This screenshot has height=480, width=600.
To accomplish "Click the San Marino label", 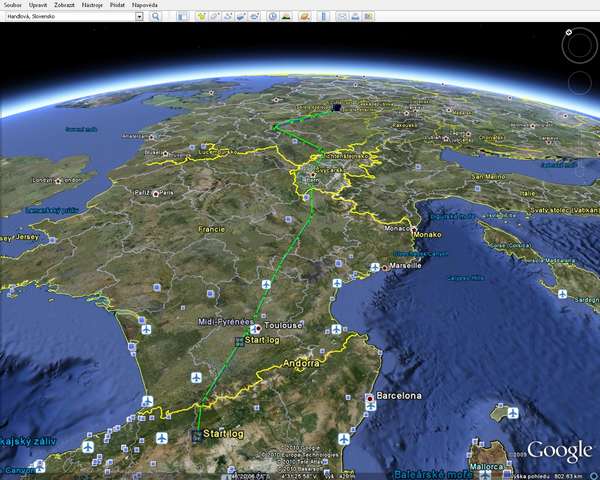I will 488,177.
